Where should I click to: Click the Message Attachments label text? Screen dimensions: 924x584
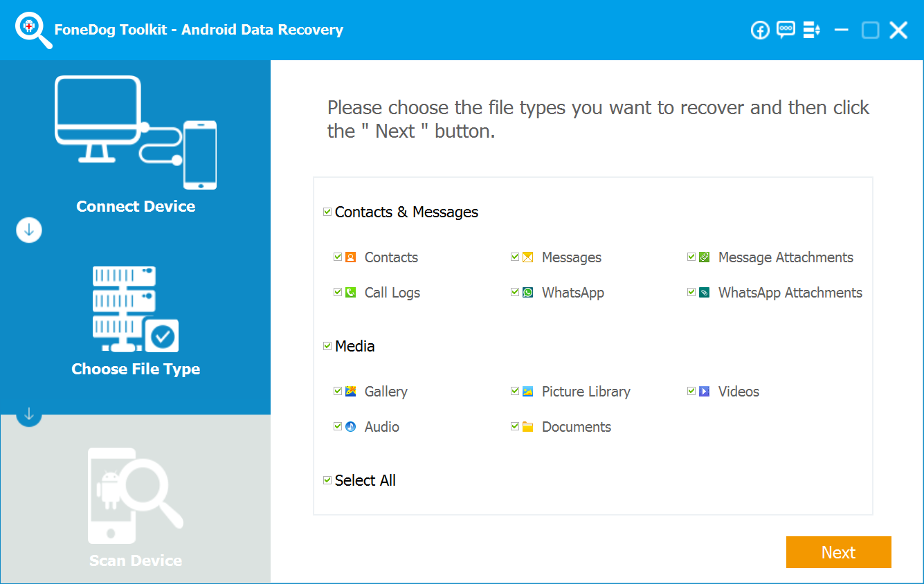[786, 257]
